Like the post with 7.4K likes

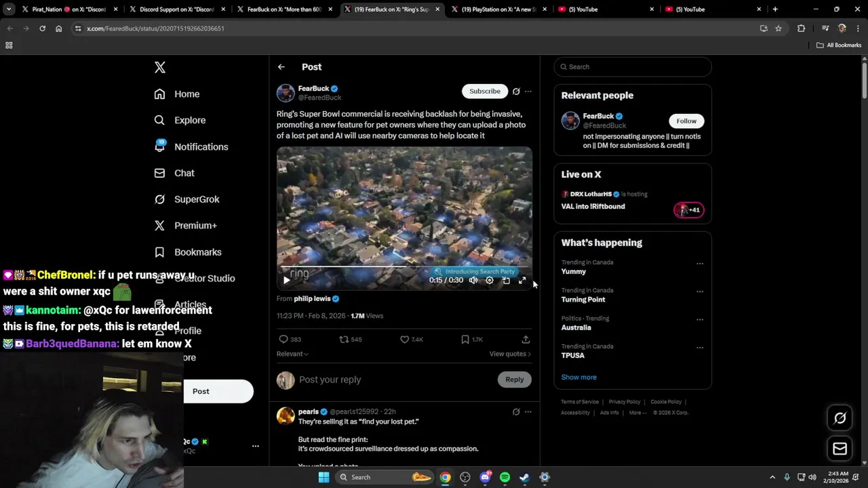(404, 340)
